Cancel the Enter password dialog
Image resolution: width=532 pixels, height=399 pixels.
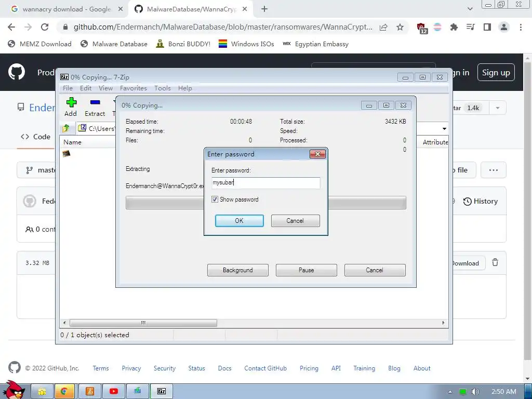click(x=295, y=220)
